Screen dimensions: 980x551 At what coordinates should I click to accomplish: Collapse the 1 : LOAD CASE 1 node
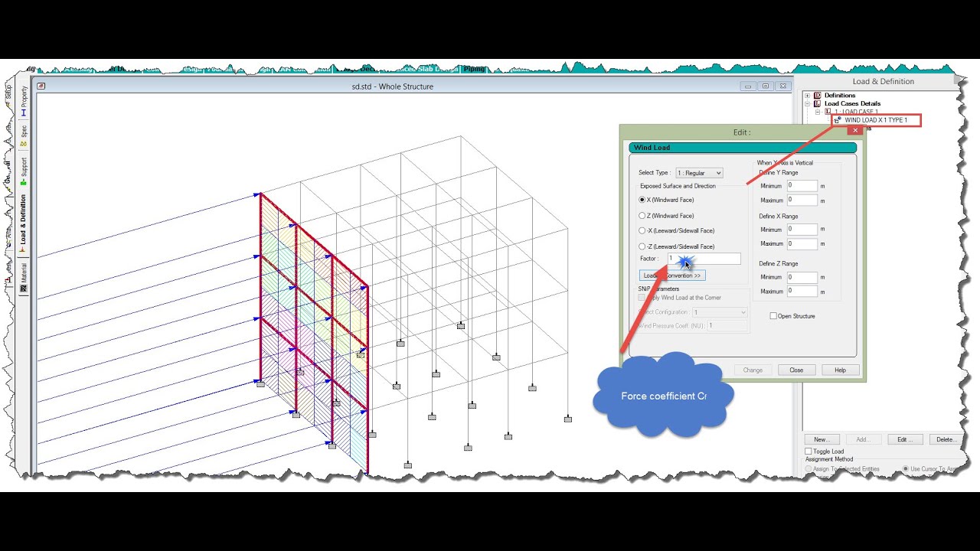pyautogui.click(x=818, y=112)
